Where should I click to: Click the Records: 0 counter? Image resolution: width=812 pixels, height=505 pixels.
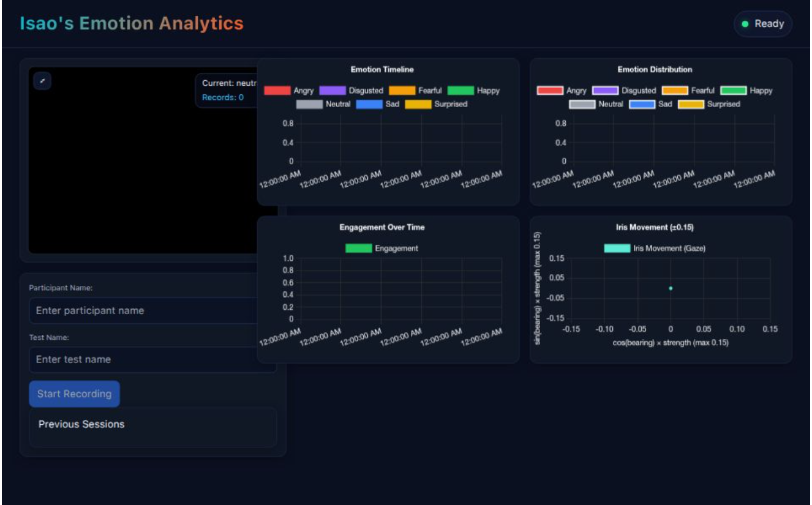coord(223,97)
